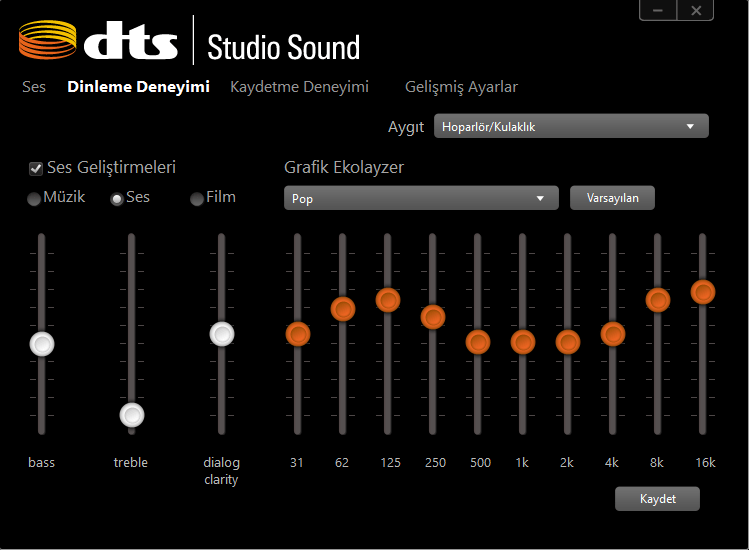The width and height of the screenshot is (749, 550).
Task: Expand the Pop equalizer preset dropdown
Action: pos(421,198)
